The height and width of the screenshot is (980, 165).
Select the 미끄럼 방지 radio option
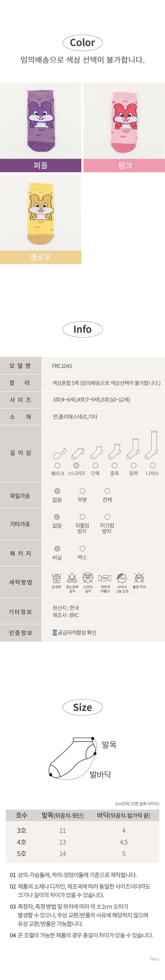(x=107, y=517)
